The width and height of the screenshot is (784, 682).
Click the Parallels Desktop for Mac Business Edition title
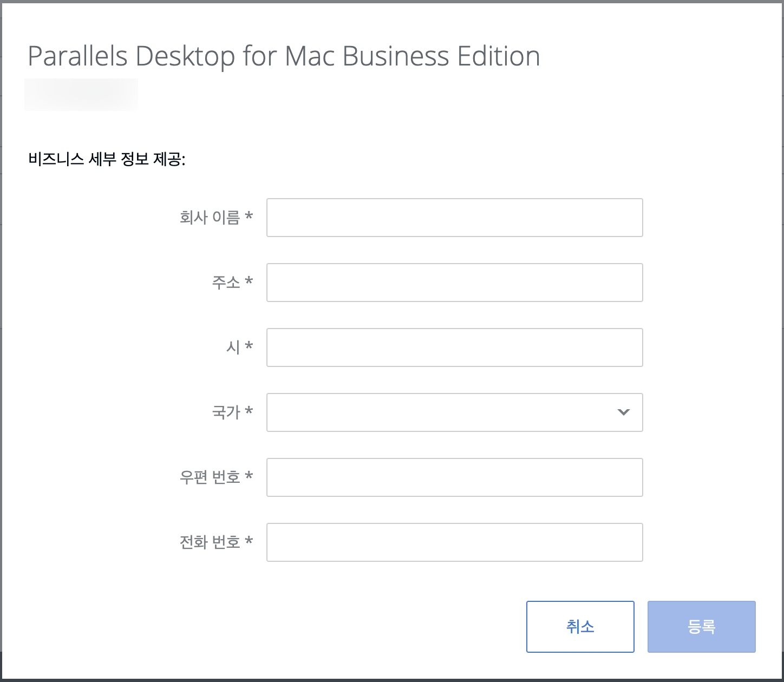[284, 56]
